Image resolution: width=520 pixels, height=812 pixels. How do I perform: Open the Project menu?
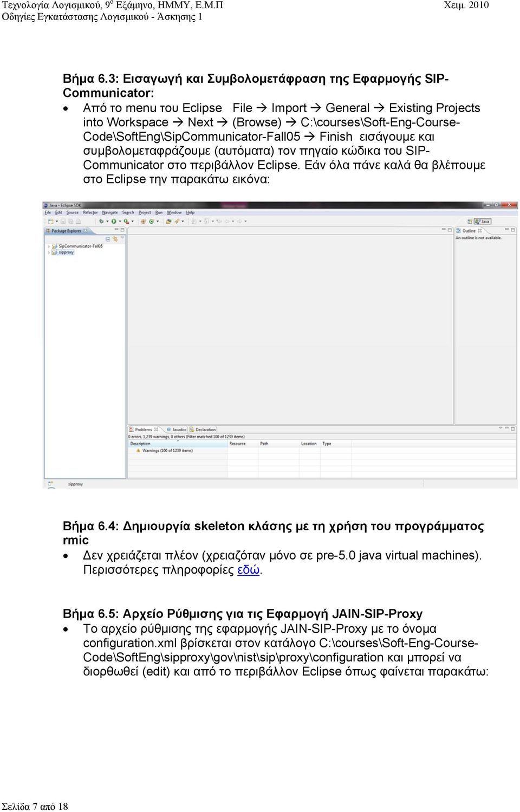click(x=145, y=212)
